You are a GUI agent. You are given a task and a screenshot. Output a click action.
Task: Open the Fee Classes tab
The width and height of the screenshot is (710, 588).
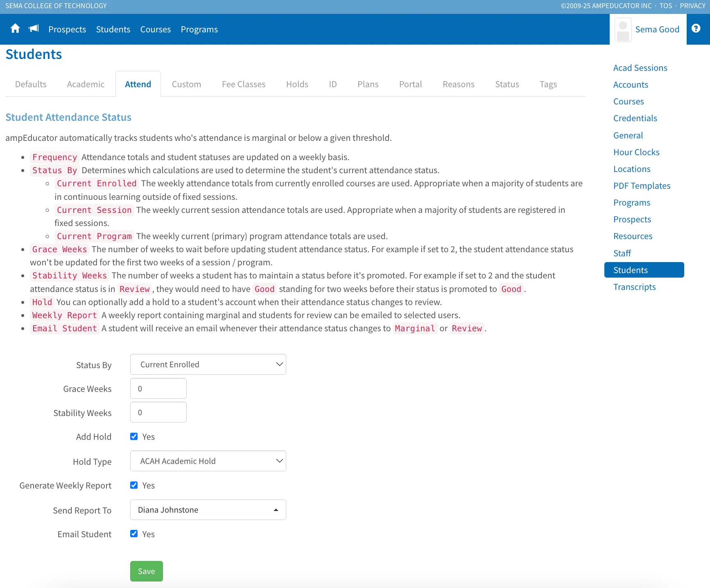[x=244, y=84]
